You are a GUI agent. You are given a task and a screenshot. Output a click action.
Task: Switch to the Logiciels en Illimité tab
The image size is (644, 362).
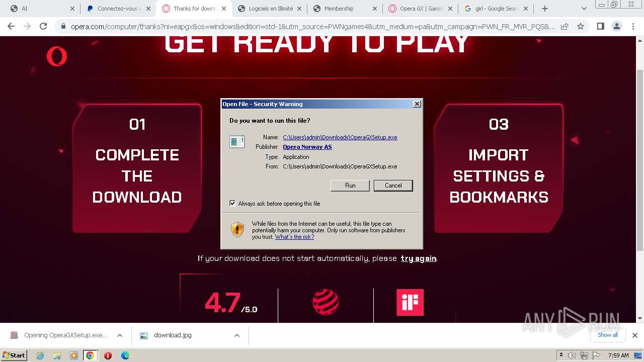coord(269,9)
